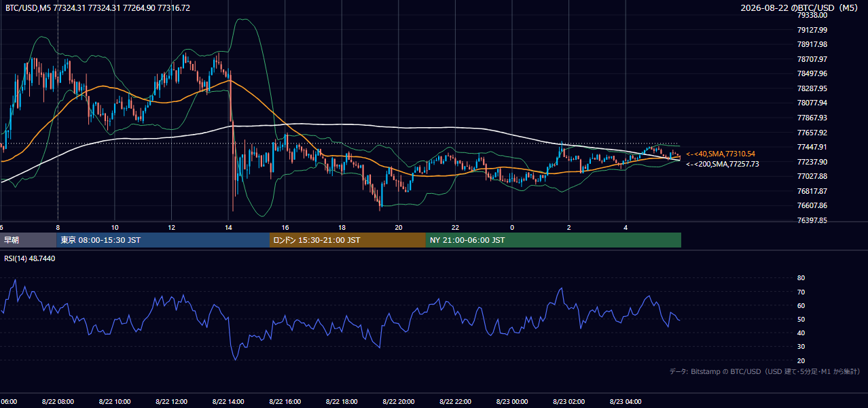Click RSI axis level 30
The height and width of the screenshot is (408, 868).
tap(801, 346)
